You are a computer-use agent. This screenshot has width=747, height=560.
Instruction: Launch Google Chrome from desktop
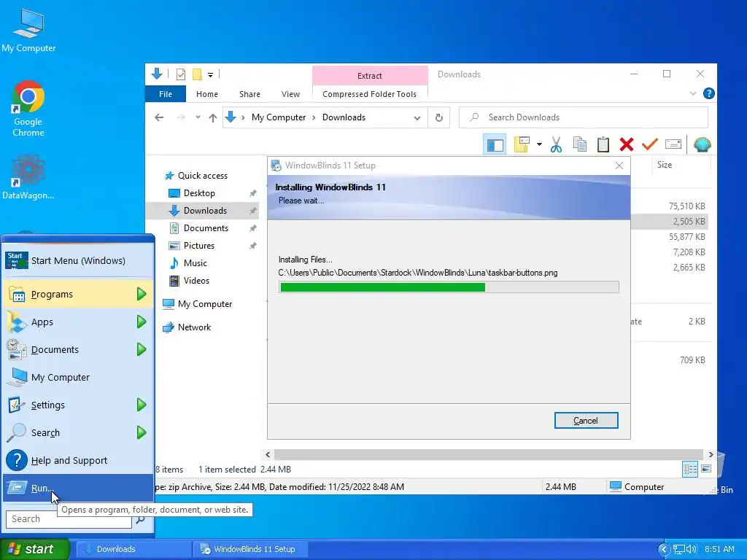(x=28, y=109)
